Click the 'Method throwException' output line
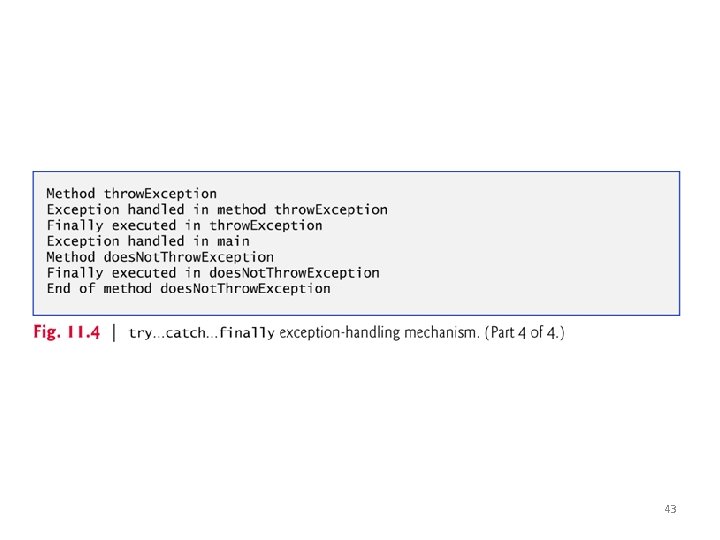 (x=131, y=194)
